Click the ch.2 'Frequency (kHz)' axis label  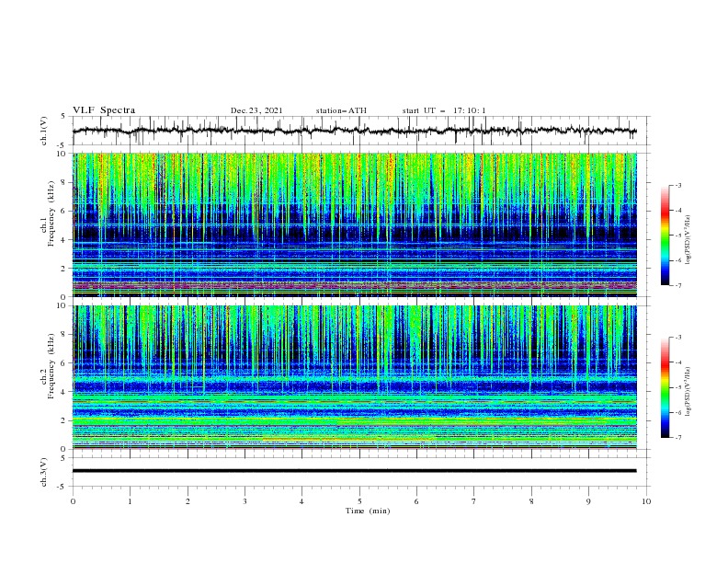pyautogui.click(x=51, y=365)
